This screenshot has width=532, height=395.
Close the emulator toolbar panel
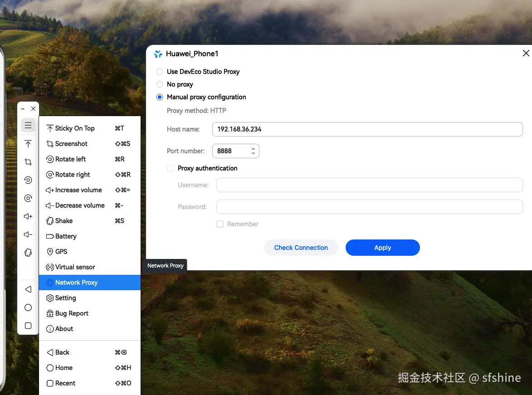33,108
